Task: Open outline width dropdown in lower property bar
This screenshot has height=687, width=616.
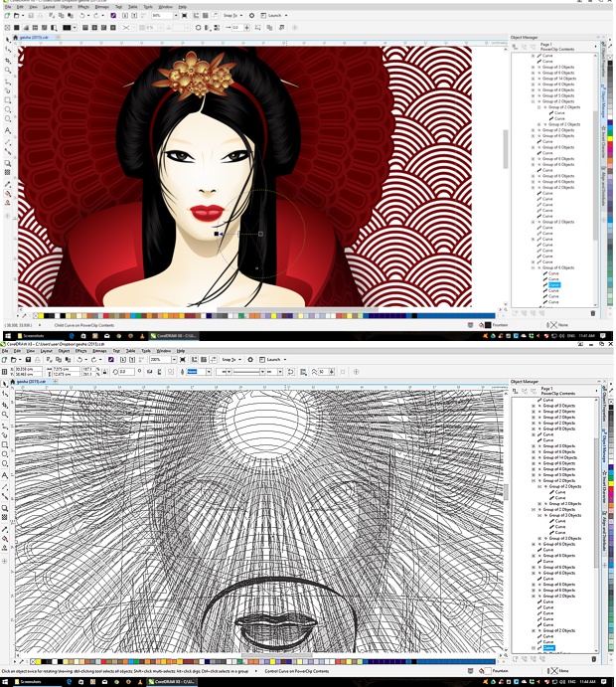Action: click(x=209, y=372)
